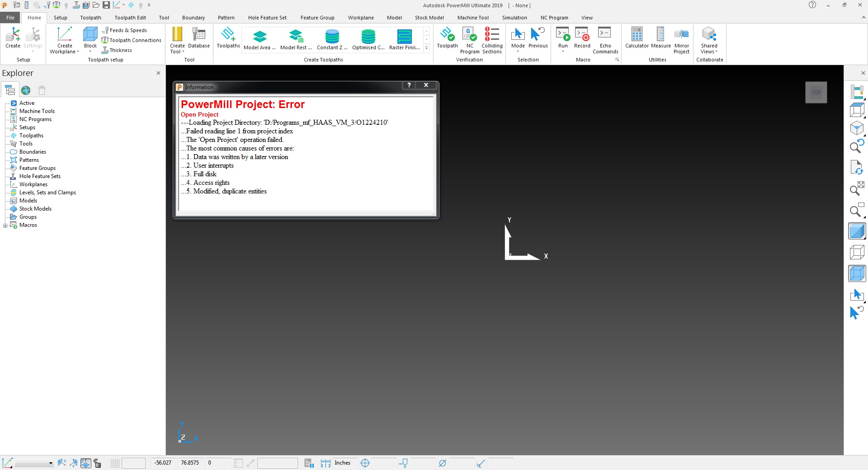The image size is (868, 470).
Task: Open the Toolpaths strategy selector
Action: (228, 38)
